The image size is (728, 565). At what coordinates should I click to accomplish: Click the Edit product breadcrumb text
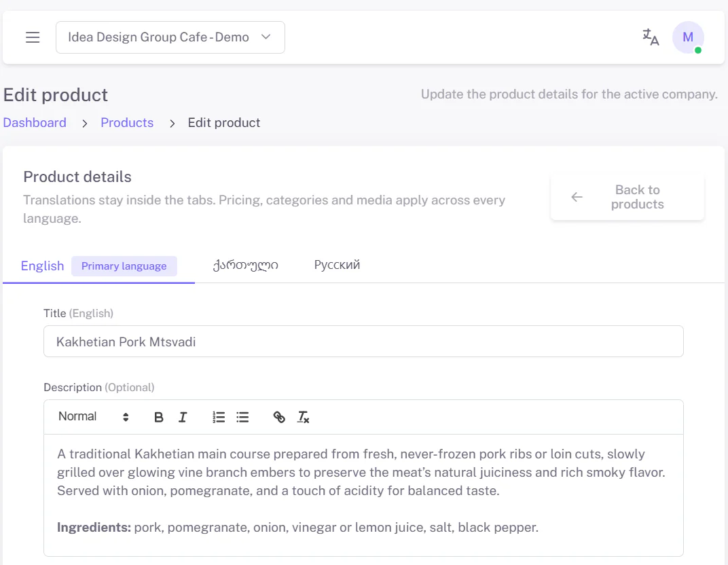(x=224, y=122)
